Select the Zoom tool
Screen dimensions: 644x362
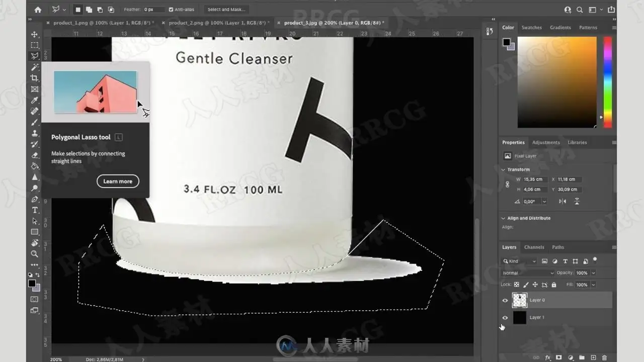[x=35, y=254]
